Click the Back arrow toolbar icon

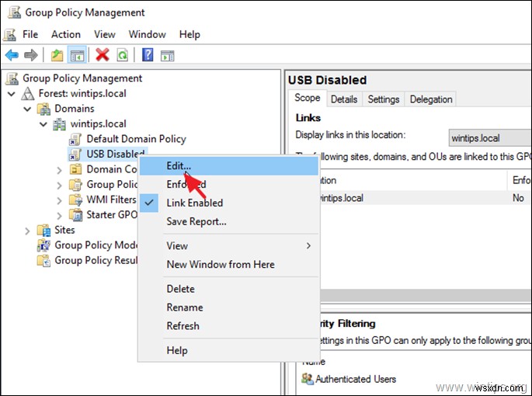[x=12, y=55]
